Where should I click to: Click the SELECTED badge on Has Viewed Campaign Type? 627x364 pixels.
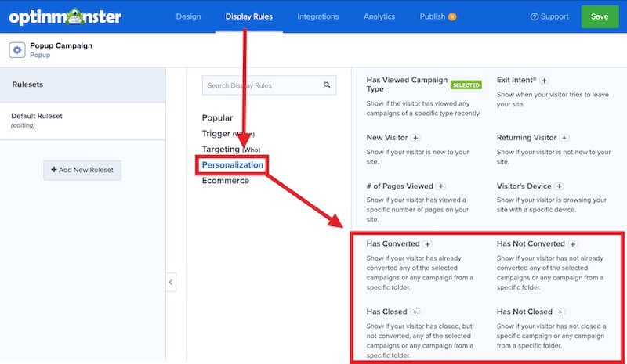[x=466, y=85]
